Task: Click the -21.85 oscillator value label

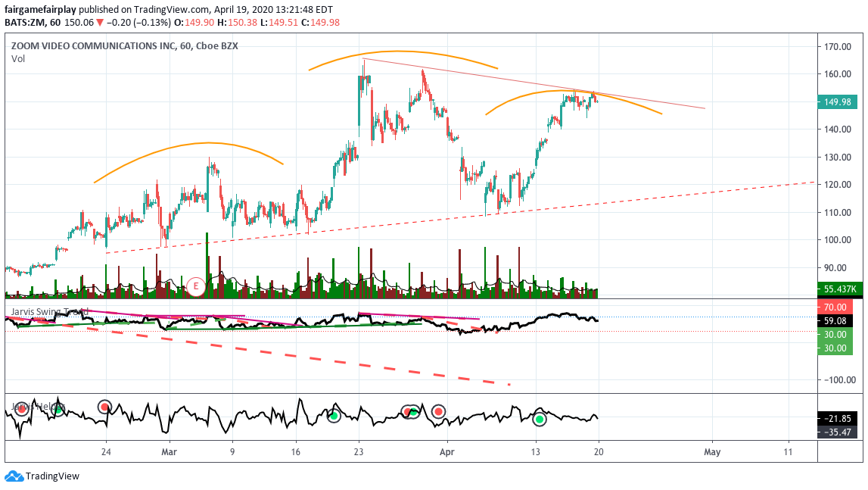Action: point(836,419)
